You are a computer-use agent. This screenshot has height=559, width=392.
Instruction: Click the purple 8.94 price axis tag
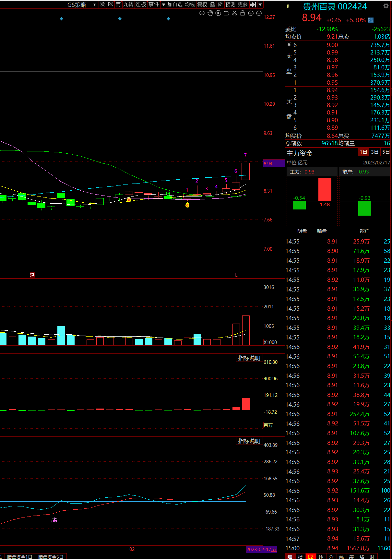pyautogui.click(x=274, y=163)
